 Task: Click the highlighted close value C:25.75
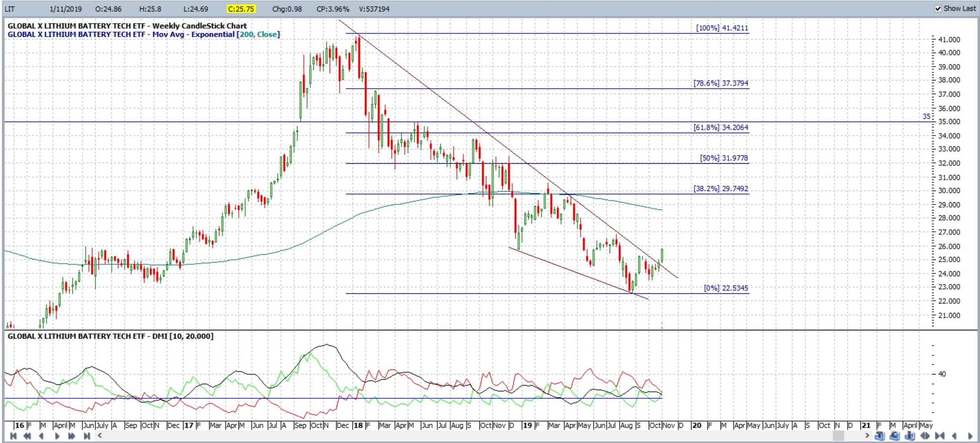coord(241,9)
